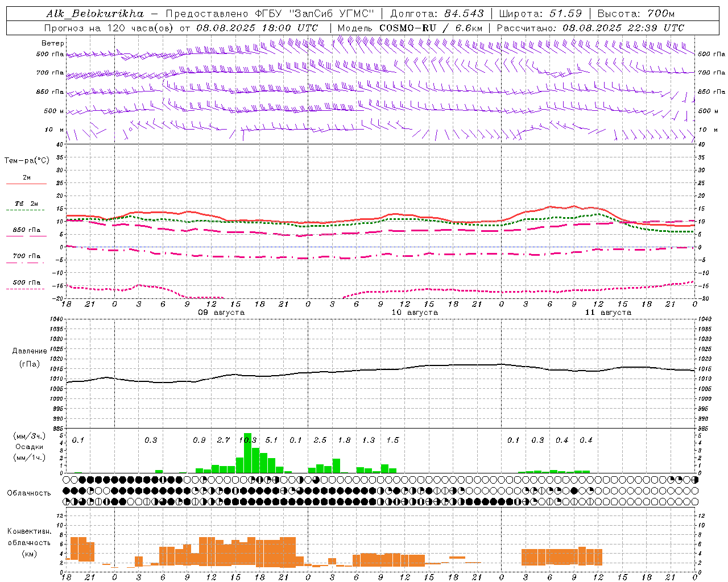Click the 'Тем-ра(°C)' temperature panel label

tap(27, 161)
